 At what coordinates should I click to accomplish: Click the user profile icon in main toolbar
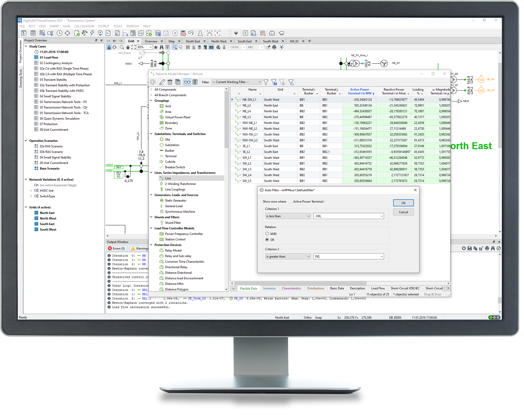tap(200, 33)
